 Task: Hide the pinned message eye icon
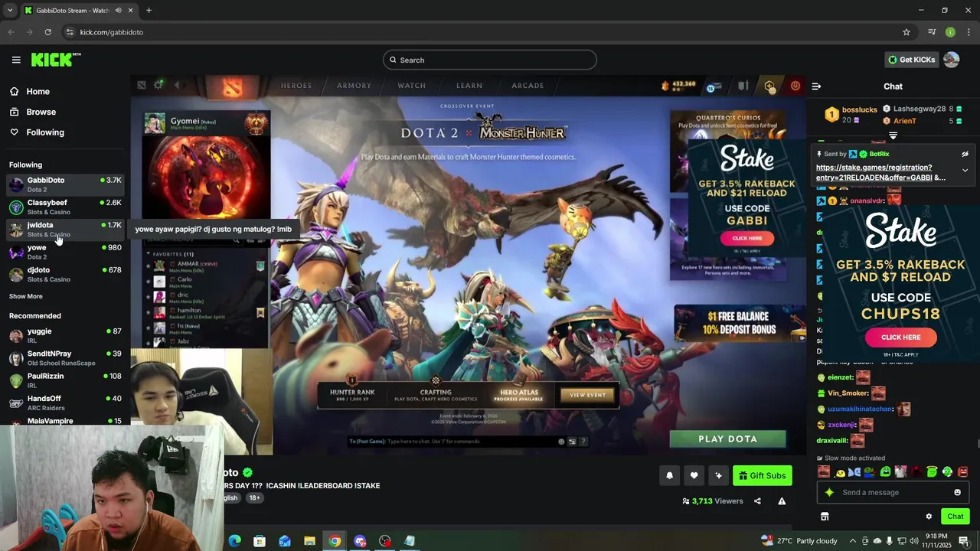click(x=965, y=154)
